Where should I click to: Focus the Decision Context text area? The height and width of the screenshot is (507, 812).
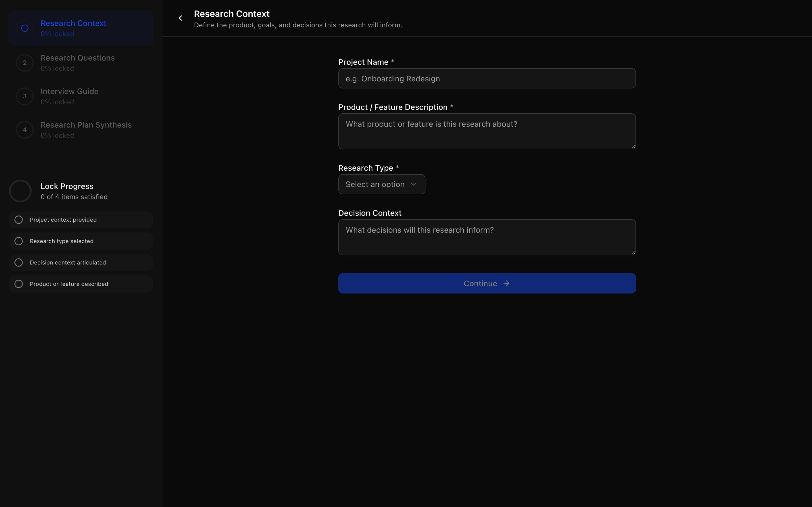tap(487, 237)
